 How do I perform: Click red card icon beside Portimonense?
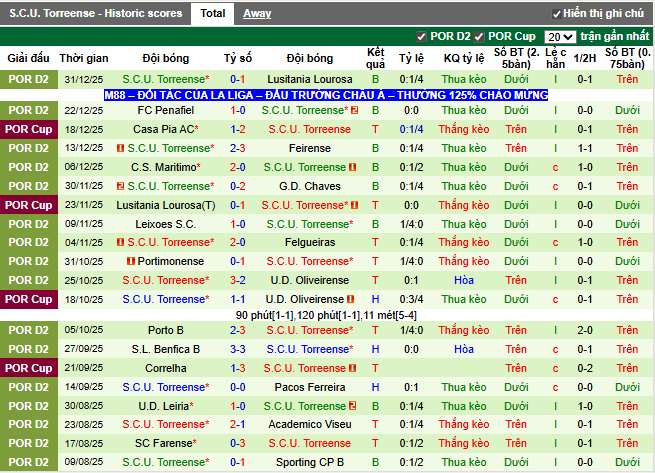(x=131, y=261)
